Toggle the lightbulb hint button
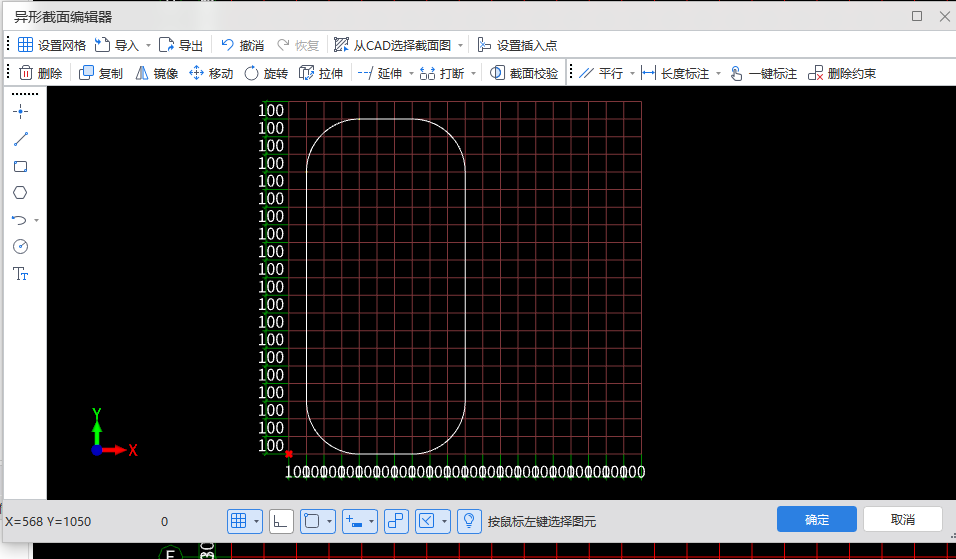Screen dimensions: 956x559 [469, 521]
